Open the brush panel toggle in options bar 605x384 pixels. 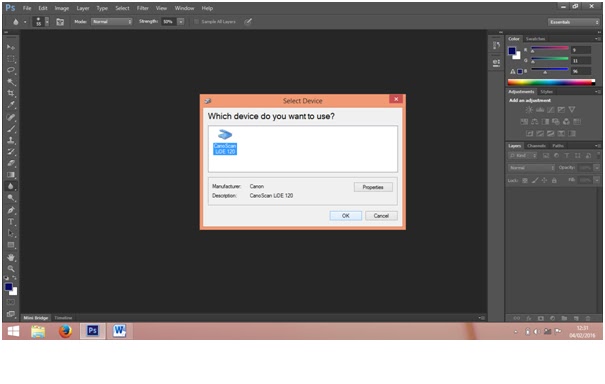[60, 22]
